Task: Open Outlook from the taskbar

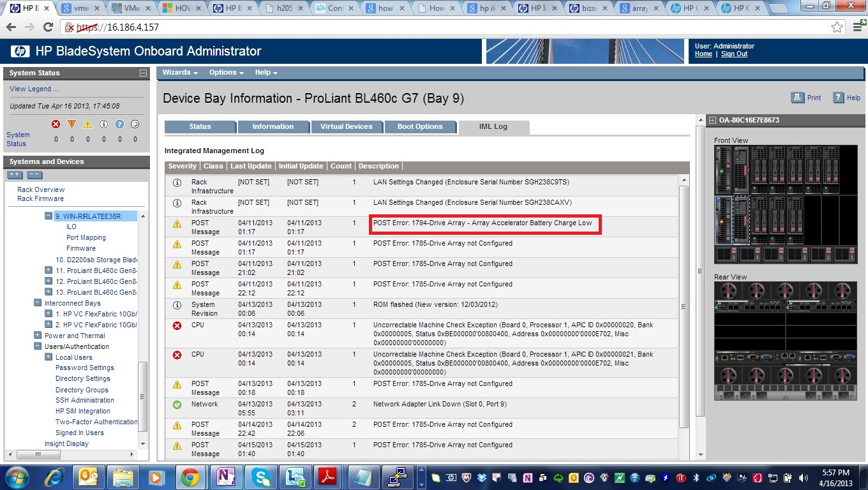Action: click(x=89, y=477)
